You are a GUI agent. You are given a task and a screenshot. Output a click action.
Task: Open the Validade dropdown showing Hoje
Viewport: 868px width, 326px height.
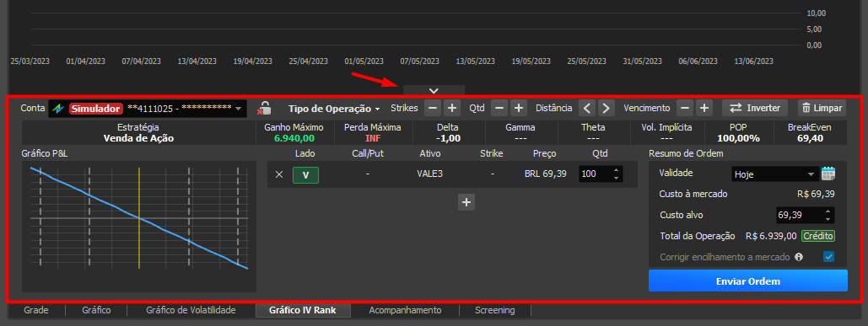pos(775,174)
